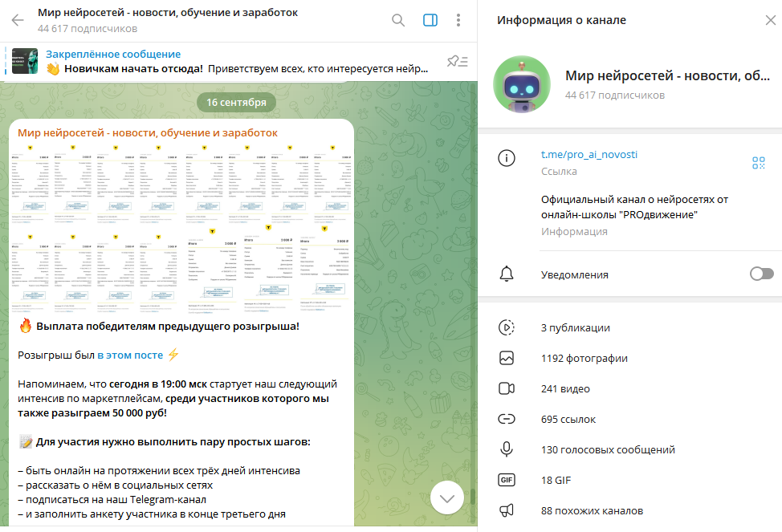Viewport: 782px width, 532px height.
Task: Jump to latest messages with down-arrow button
Action: (447, 497)
